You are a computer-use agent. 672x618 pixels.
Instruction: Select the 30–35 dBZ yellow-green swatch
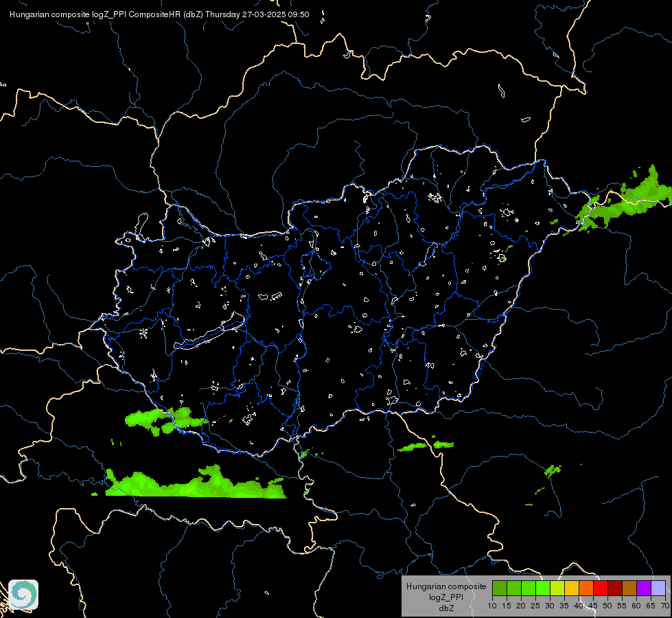[x=557, y=588]
